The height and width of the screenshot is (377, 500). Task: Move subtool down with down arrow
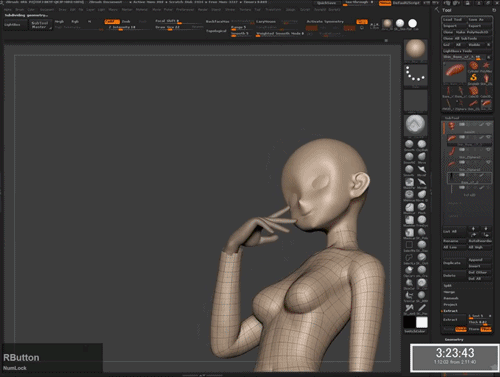tap(485, 229)
